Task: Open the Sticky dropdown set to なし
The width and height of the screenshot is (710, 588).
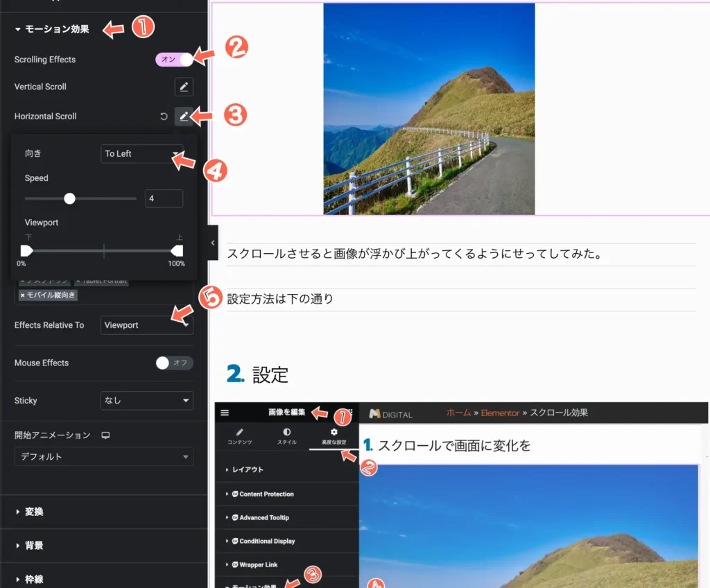Action: (146, 400)
